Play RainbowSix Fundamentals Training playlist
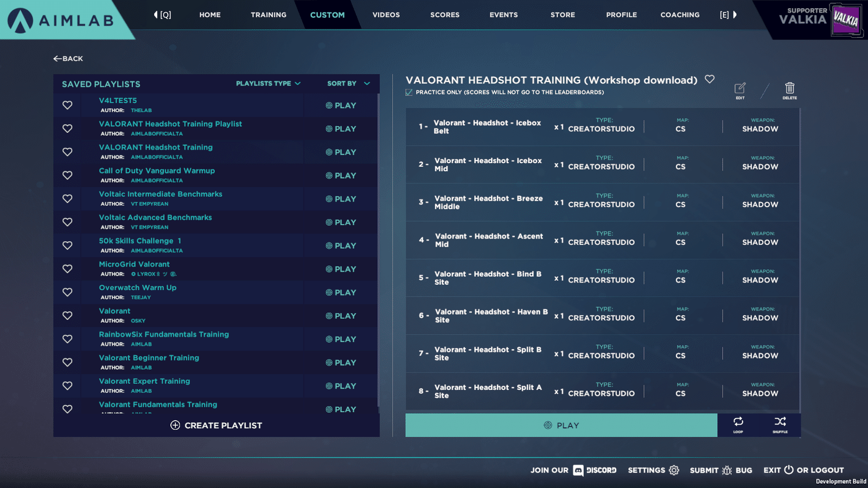The height and width of the screenshot is (488, 868). tap(341, 339)
